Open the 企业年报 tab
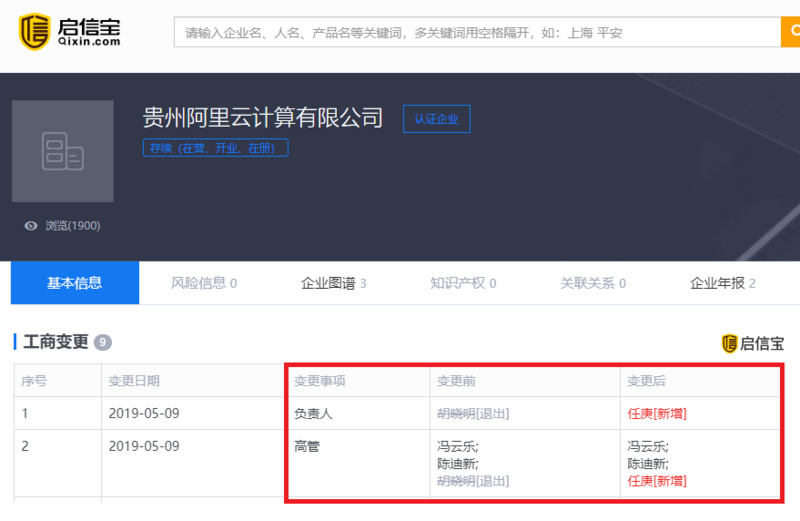This screenshot has width=800, height=521. (722, 283)
